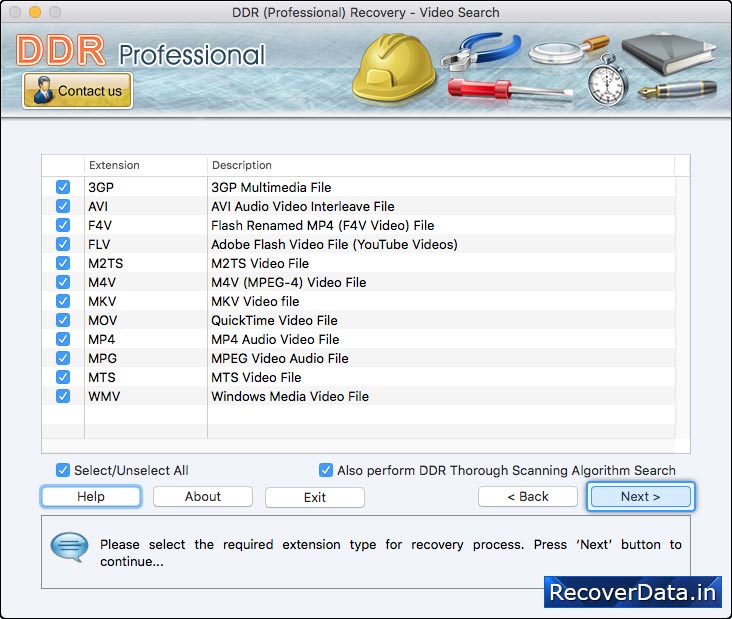Deselect the MTS extension checkbox
The width and height of the screenshot is (732, 619).
(63, 377)
